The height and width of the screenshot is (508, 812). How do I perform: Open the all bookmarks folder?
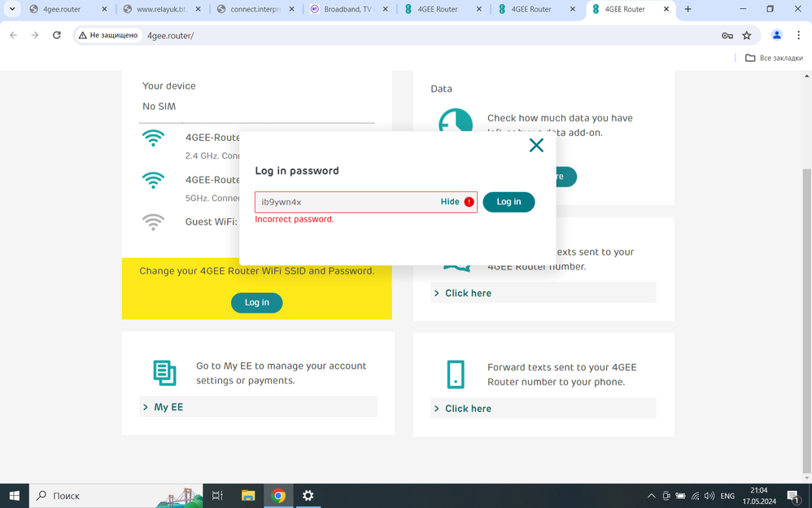pos(774,58)
